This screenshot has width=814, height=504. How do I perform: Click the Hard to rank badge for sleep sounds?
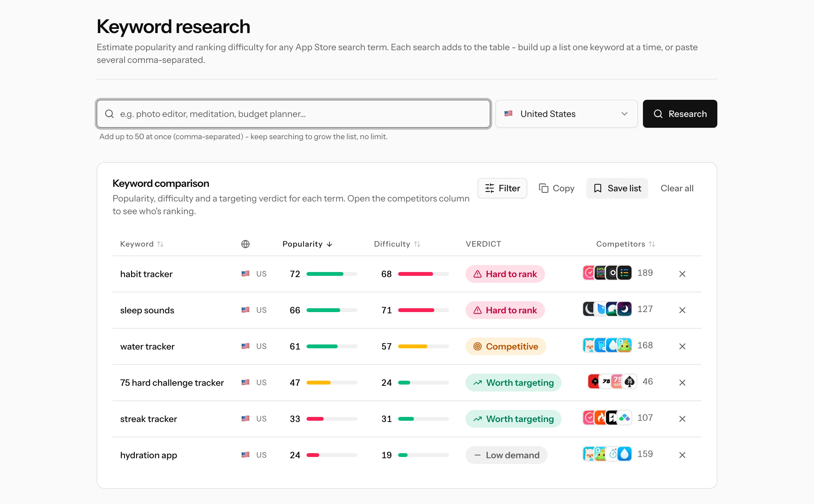[x=505, y=310]
